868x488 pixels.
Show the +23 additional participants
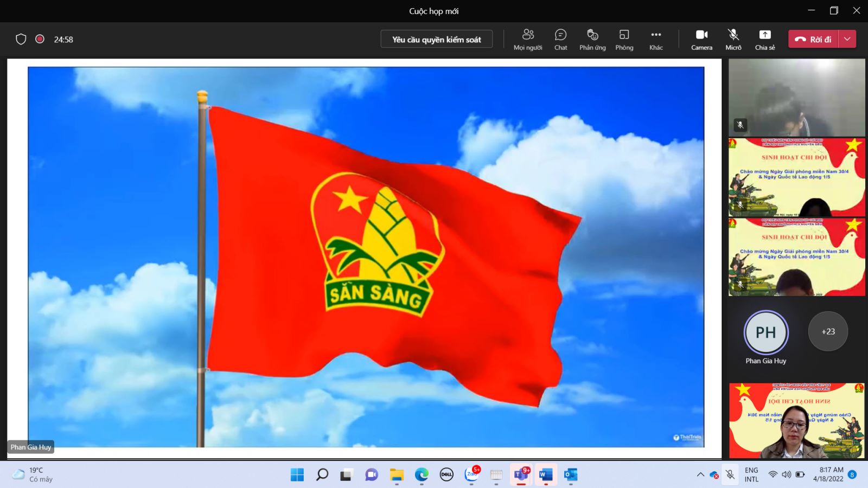tap(828, 331)
